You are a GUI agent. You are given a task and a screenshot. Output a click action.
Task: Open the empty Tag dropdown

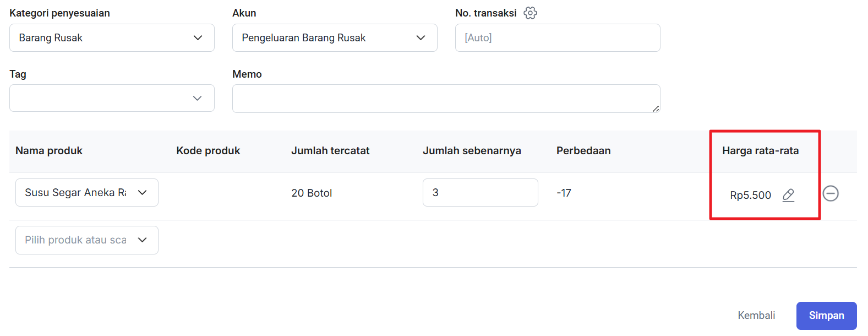click(112, 99)
